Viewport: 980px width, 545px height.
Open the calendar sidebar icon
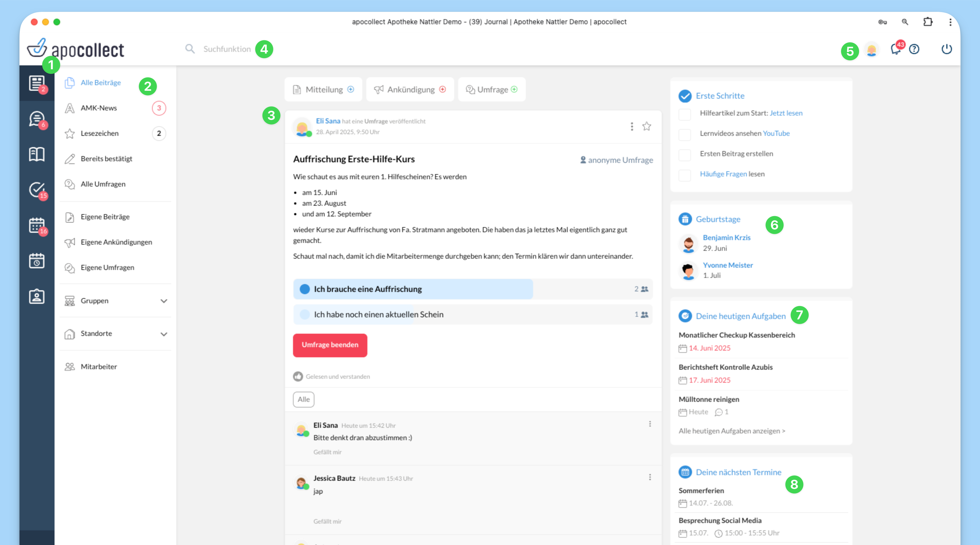click(x=37, y=225)
